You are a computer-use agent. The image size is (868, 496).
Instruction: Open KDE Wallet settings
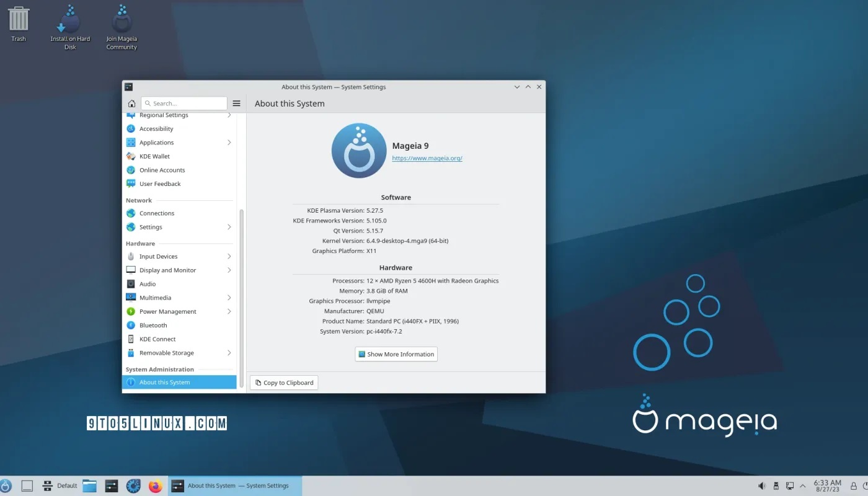180,156
